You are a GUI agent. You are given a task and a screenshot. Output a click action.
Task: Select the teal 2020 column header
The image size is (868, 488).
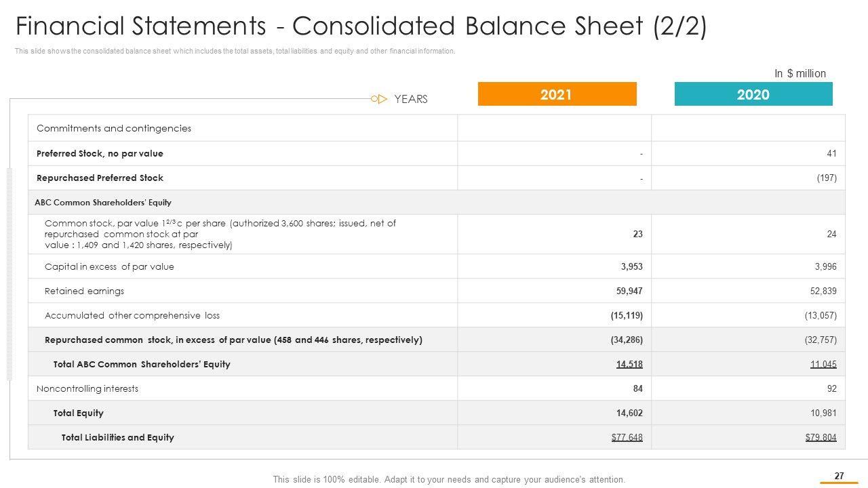coord(753,94)
